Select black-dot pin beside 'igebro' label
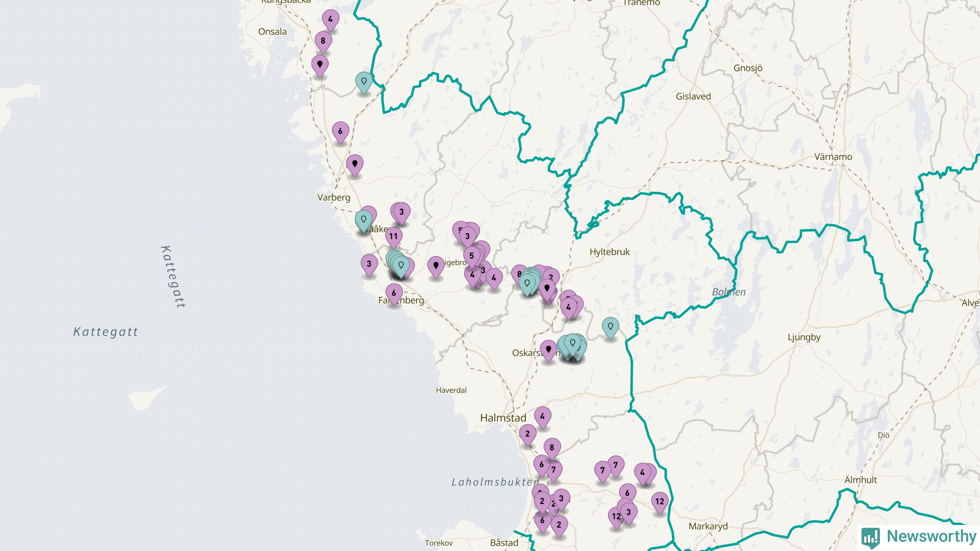Image resolution: width=980 pixels, height=551 pixels. click(436, 267)
